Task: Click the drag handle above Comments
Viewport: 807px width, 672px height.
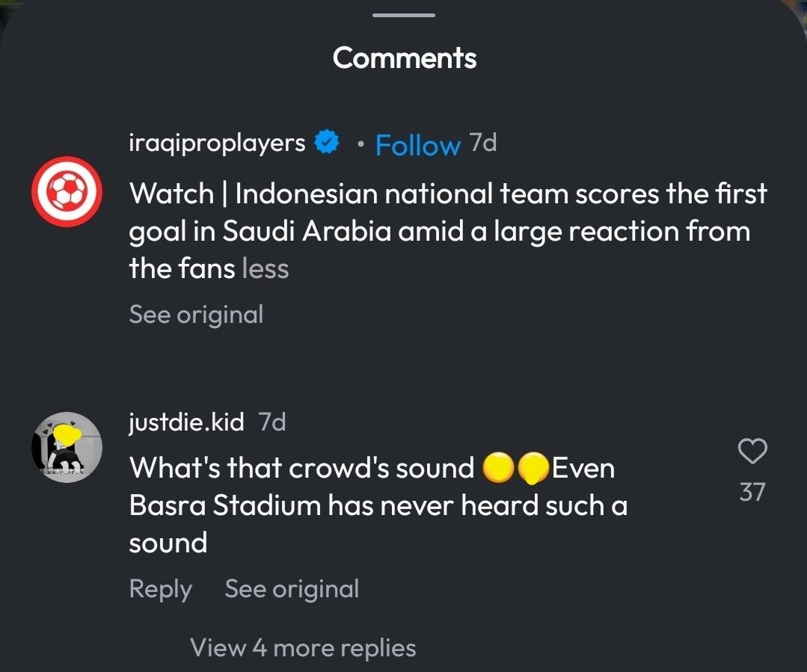Action: [404, 15]
